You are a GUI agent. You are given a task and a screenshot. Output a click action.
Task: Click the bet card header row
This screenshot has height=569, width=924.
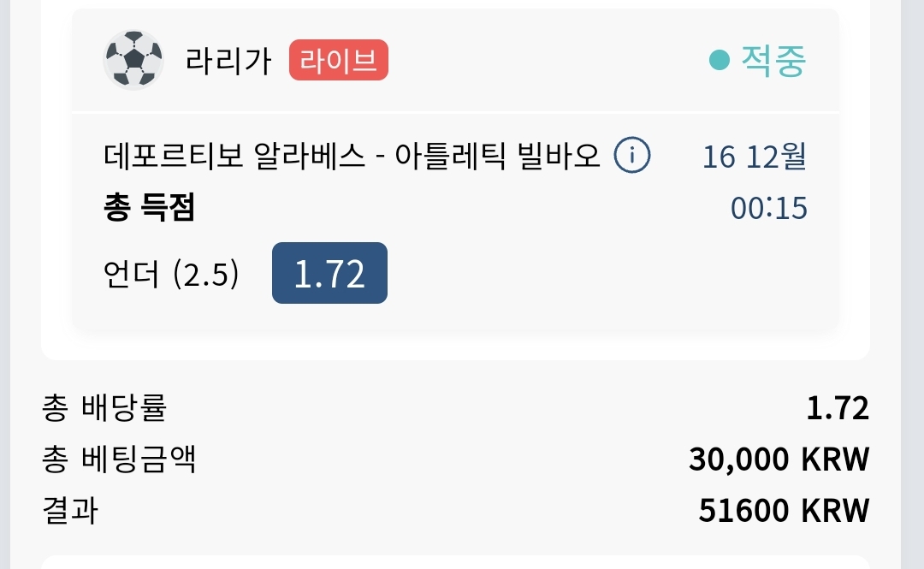(x=455, y=60)
